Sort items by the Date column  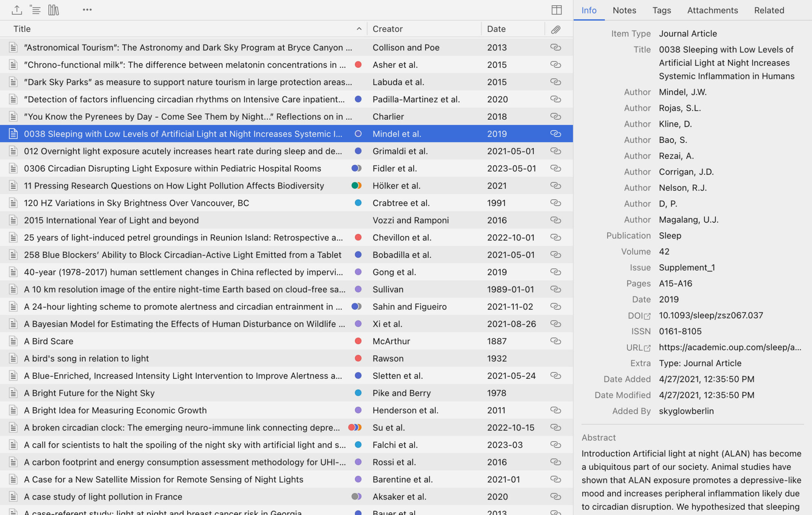[x=496, y=29]
